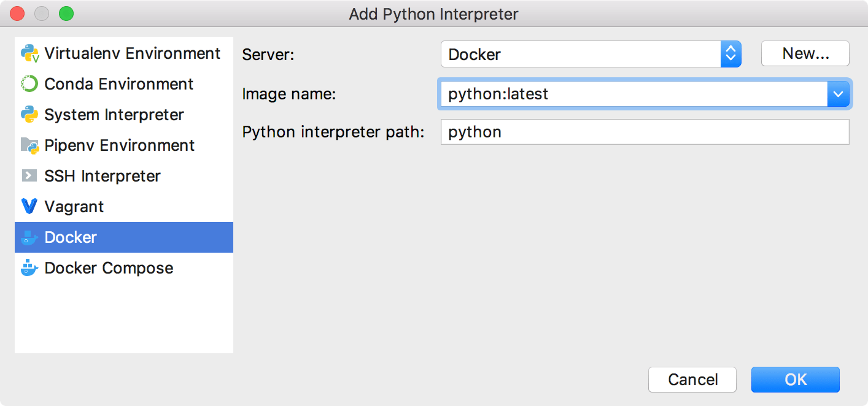The width and height of the screenshot is (868, 406).
Task: Switch to the Docker Compose option
Action: 107,268
